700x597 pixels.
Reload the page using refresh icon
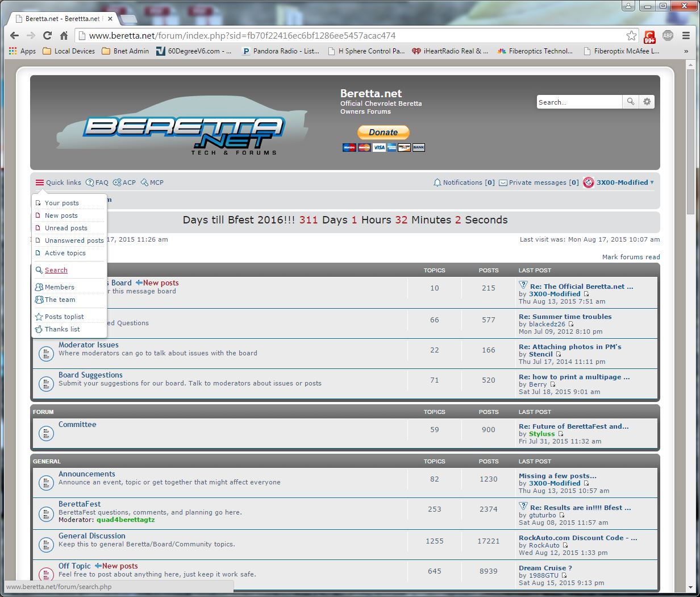click(48, 35)
